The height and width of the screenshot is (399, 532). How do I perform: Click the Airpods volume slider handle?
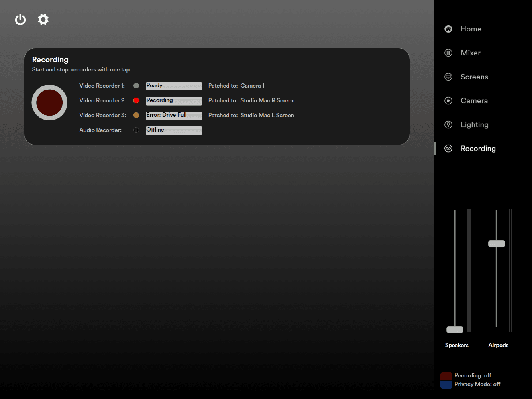click(x=497, y=244)
